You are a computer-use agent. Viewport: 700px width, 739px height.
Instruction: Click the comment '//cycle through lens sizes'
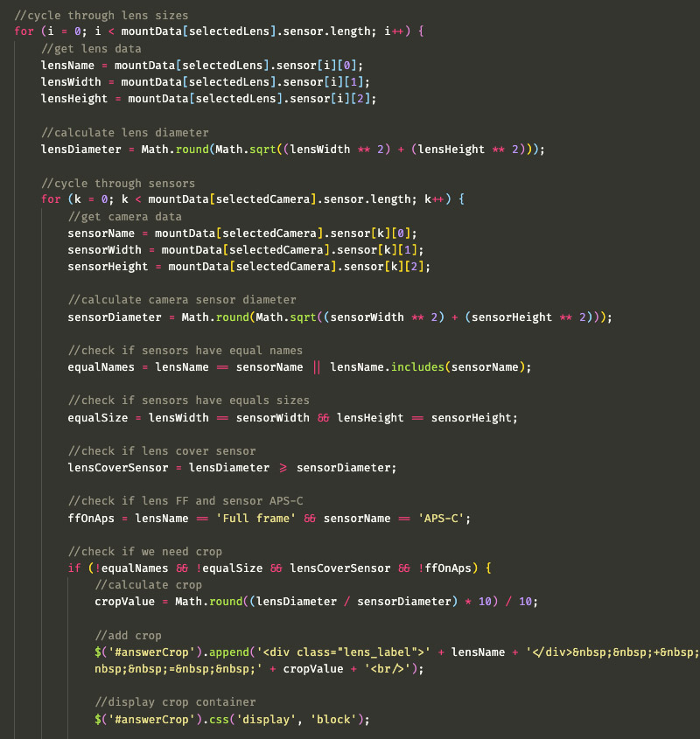coord(101,16)
